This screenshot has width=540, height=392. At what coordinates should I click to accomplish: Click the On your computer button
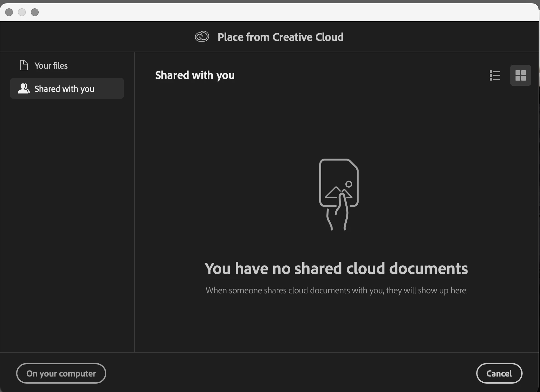coord(61,373)
